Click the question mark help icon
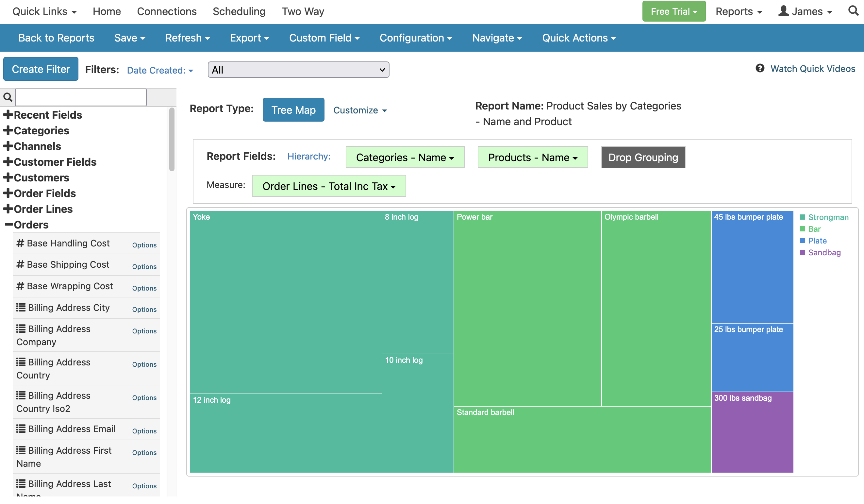This screenshot has width=864, height=504. point(760,68)
